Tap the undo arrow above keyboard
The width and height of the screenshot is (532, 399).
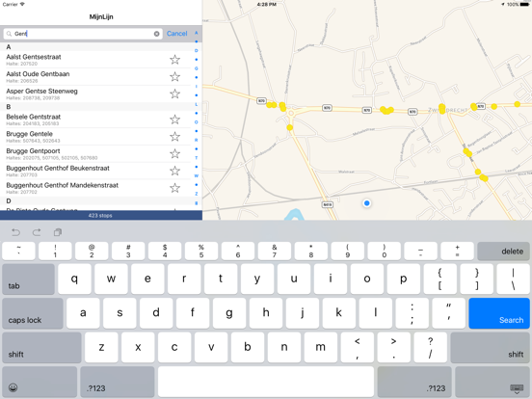coord(16,232)
